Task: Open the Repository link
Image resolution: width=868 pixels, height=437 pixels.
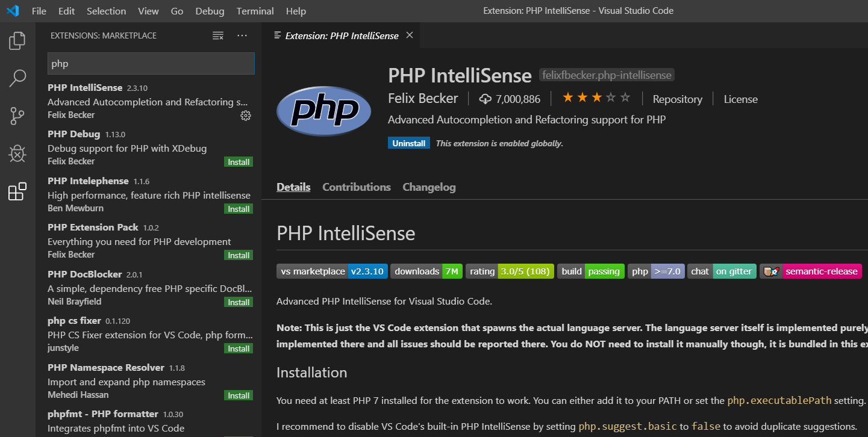Action: (x=678, y=99)
